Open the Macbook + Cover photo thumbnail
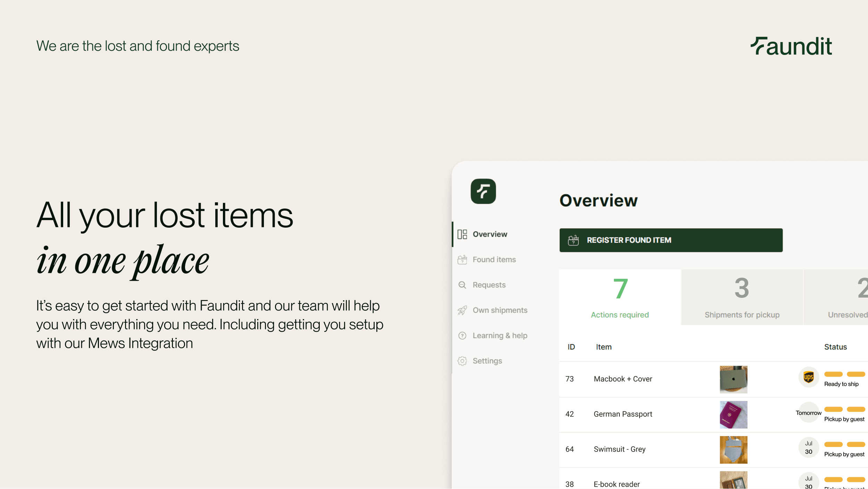This screenshot has width=868, height=489. click(733, 379)
